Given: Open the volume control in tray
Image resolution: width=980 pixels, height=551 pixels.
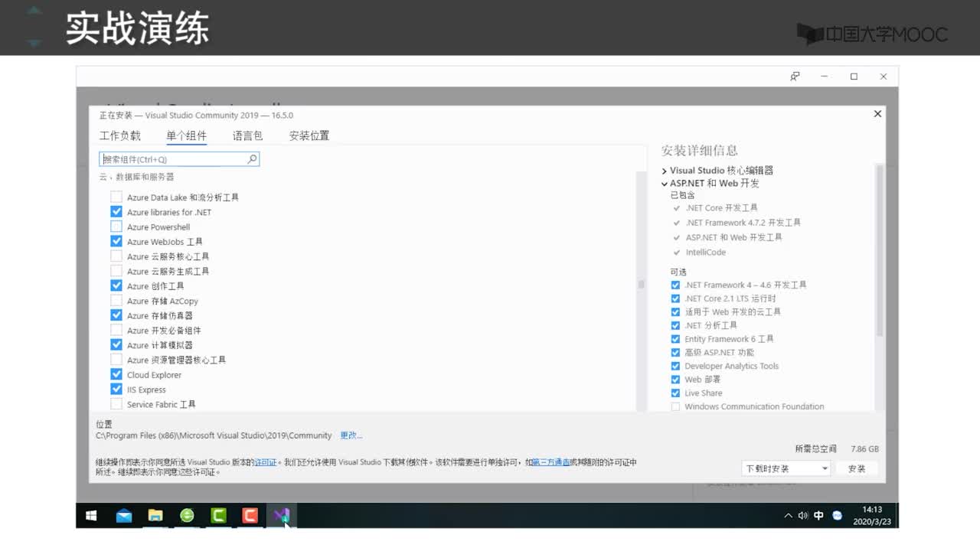Looking at the screenshot, I should pos(803,516).
